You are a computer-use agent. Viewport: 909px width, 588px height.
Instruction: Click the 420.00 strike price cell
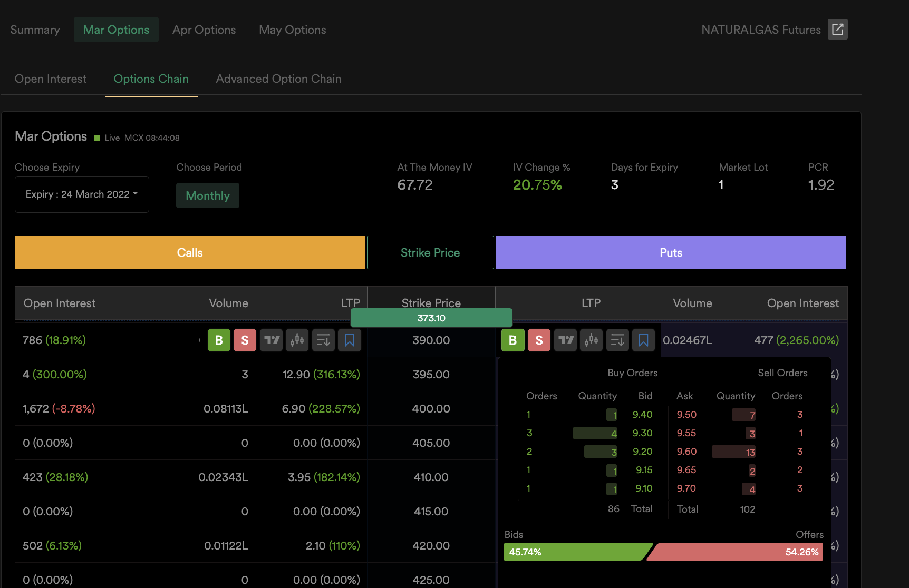[x=431, y=546]
